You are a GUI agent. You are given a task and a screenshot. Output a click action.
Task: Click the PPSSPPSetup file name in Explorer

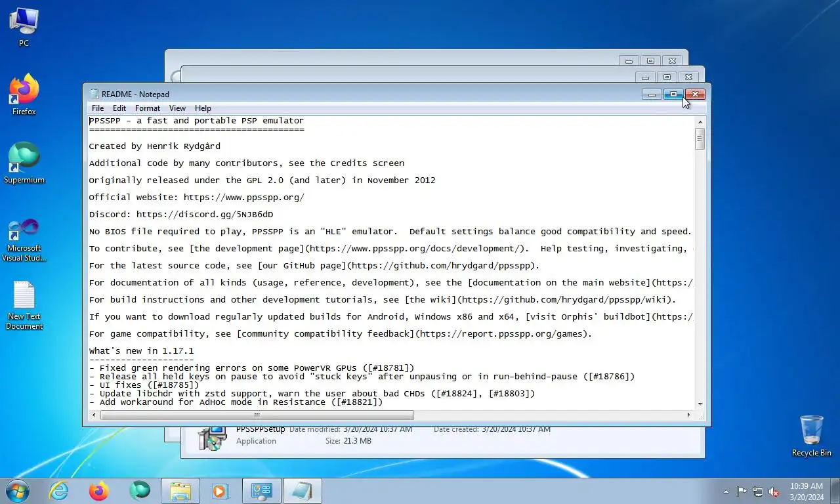pyautogui.click(x=261, y=430)
